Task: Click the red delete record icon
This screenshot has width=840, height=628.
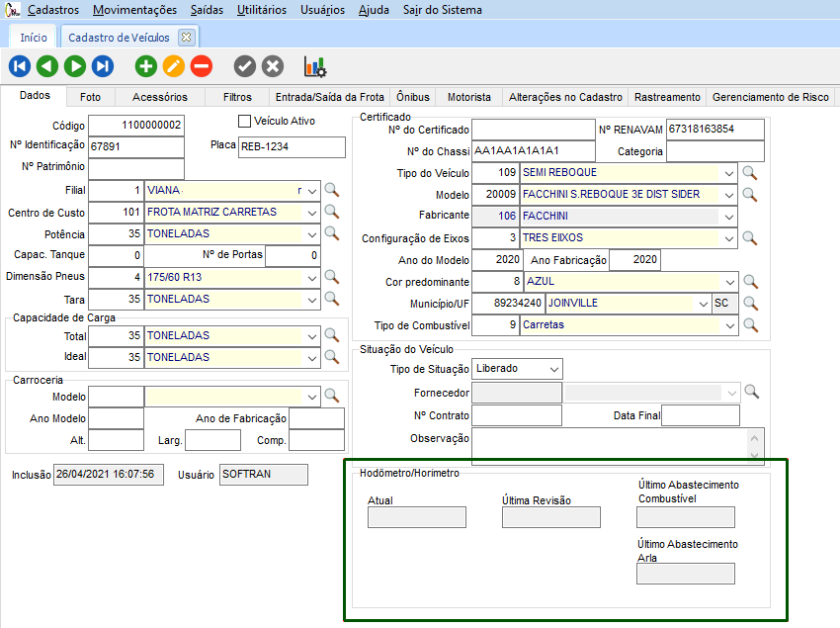Action: click(202, 66)
